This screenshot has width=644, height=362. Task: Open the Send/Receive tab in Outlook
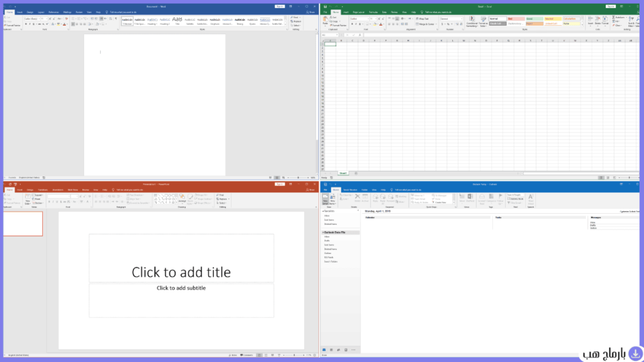pyautogui.click(x=350, y=190)
